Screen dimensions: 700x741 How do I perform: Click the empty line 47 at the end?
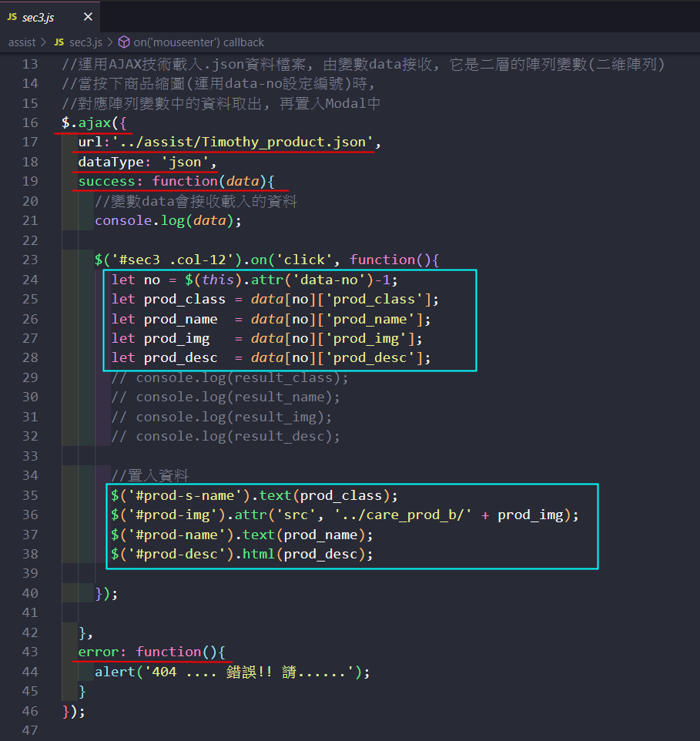[231, 730]
